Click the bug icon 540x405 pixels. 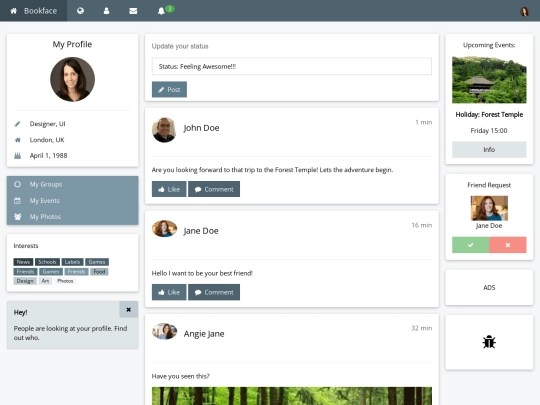pyautogui.click(x=489, y=342)
